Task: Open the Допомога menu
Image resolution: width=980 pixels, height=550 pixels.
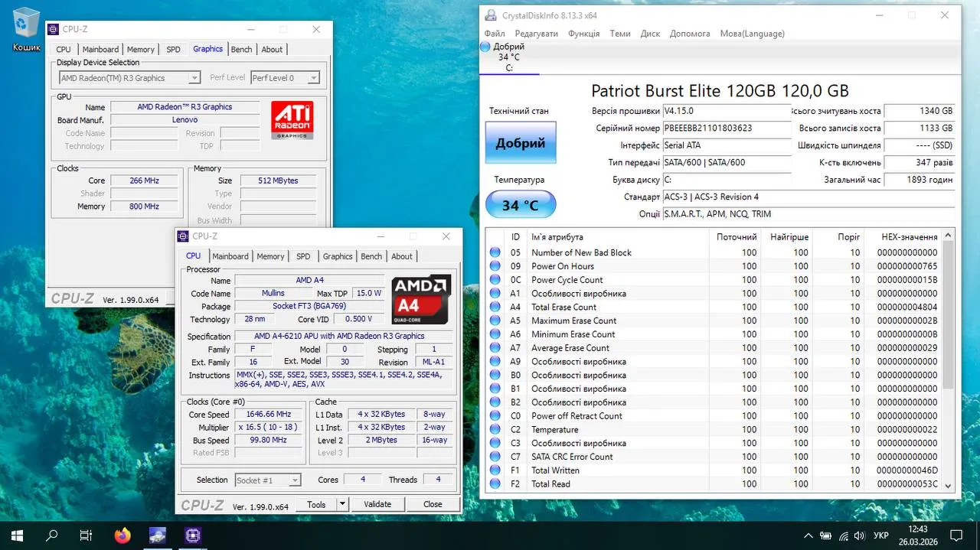Action: (x=690, y=34)
